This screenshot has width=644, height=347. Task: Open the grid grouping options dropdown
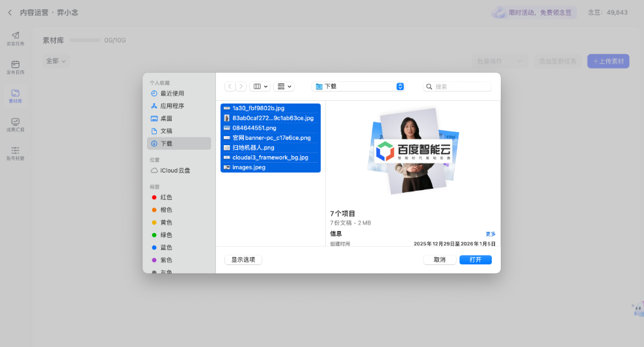(x=284, y=86)
